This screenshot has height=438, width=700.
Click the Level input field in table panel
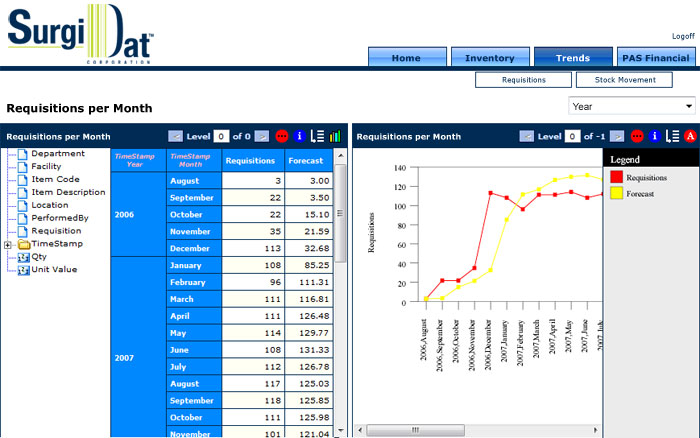point(221,136)
